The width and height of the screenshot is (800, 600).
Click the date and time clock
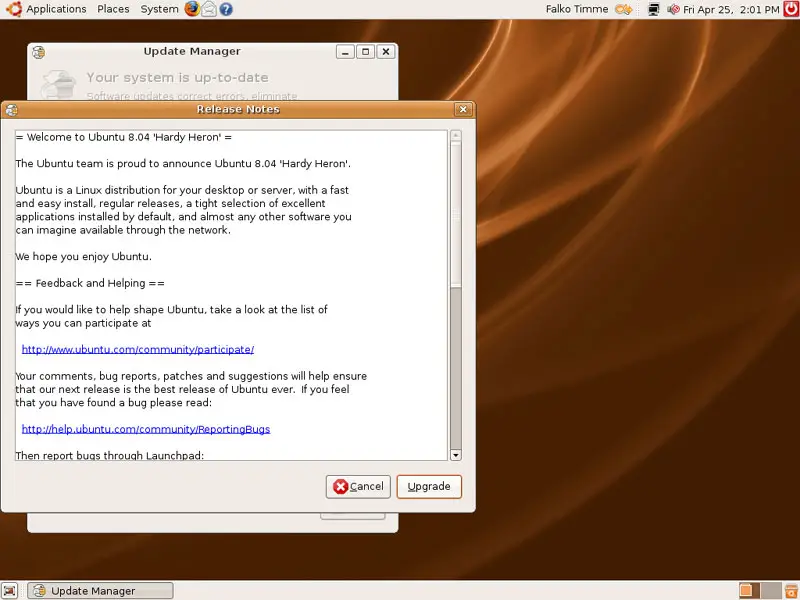[x=731, y=9]
